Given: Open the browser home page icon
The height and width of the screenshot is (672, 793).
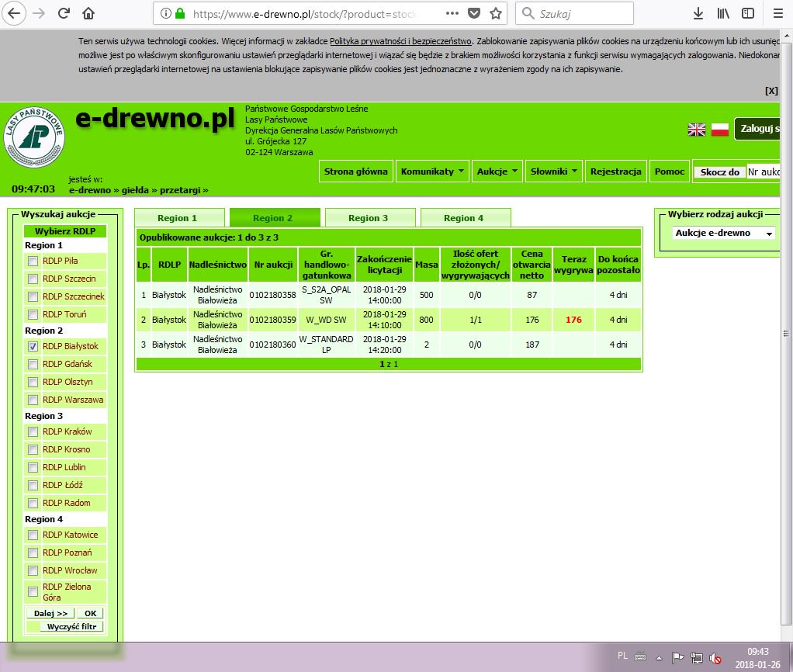Looking at the screenshot, I should 88,13.
